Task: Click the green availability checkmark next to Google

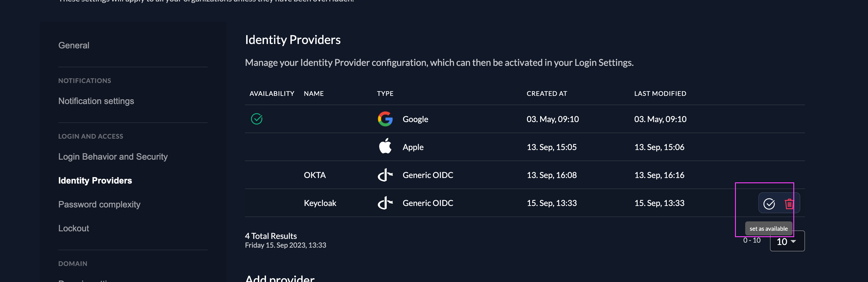Action: [x=257, y=119]
